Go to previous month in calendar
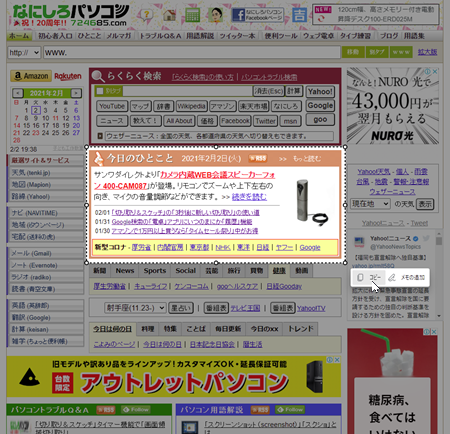The width and height of the screenshot is (450, 434). [x=18, y=93]
